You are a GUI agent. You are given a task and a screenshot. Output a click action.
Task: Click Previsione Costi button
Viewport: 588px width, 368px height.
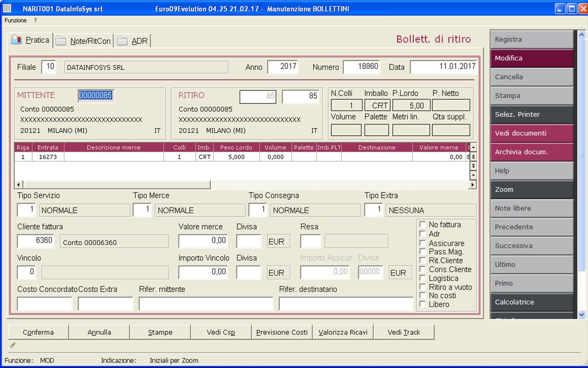(x=282, y=332)
